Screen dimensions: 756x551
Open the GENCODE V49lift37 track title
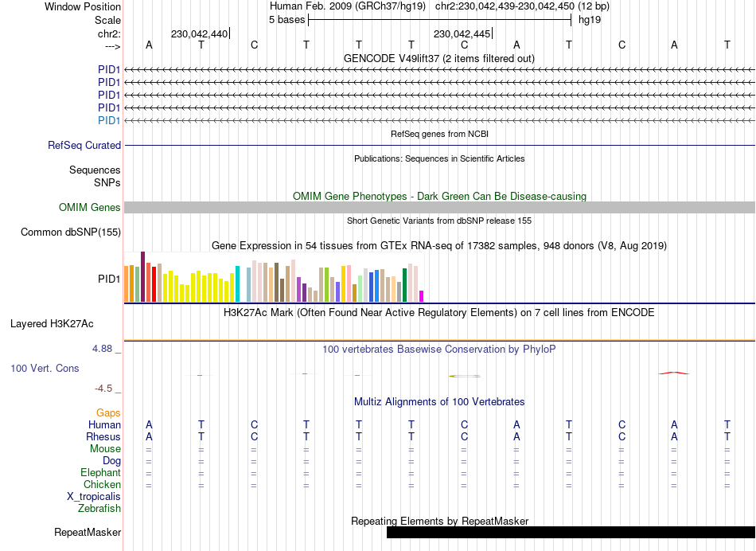(x=438, y=58)
